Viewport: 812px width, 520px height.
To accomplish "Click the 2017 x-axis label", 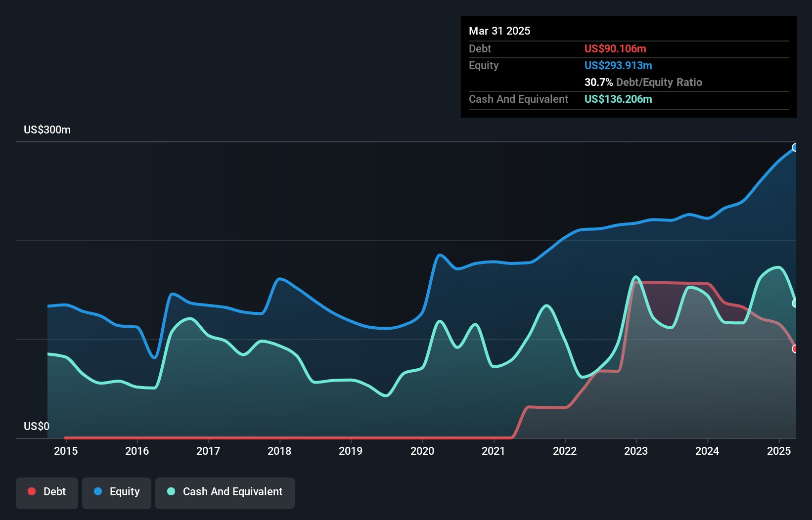I will coord(208,451).
